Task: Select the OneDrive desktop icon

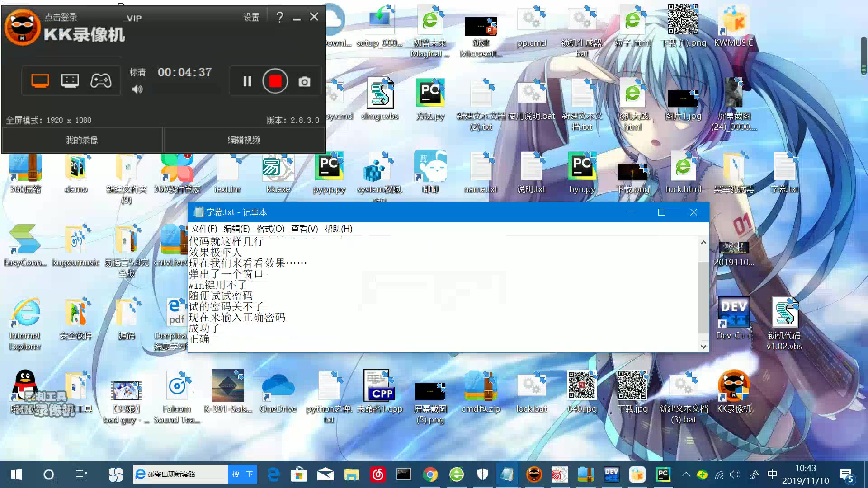Action: point(278,392)
